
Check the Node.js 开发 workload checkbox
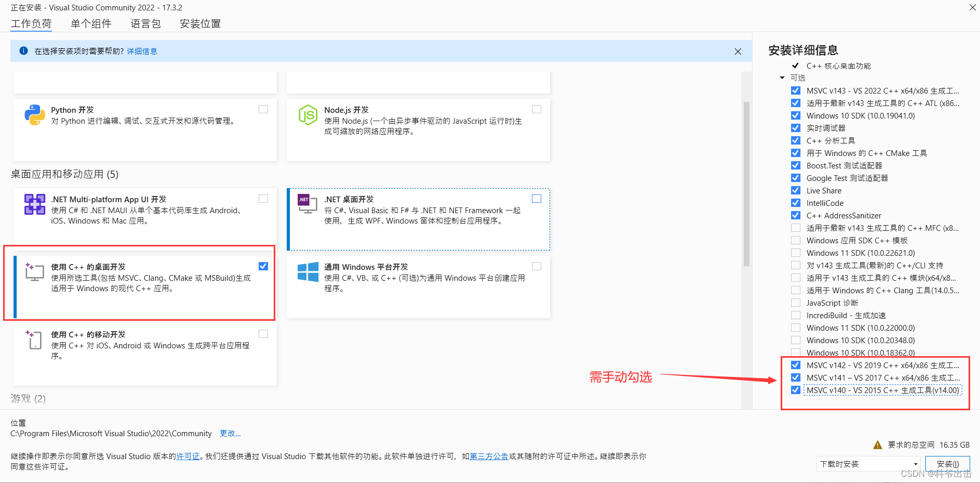point(537,109)
